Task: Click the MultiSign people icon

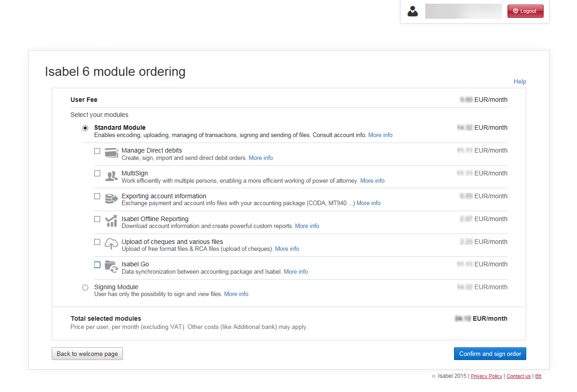Action: click(112, 176)
